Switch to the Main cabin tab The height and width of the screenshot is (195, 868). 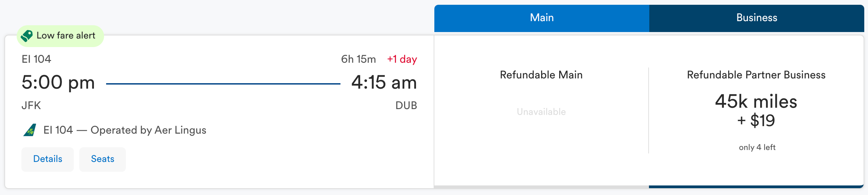541,18
